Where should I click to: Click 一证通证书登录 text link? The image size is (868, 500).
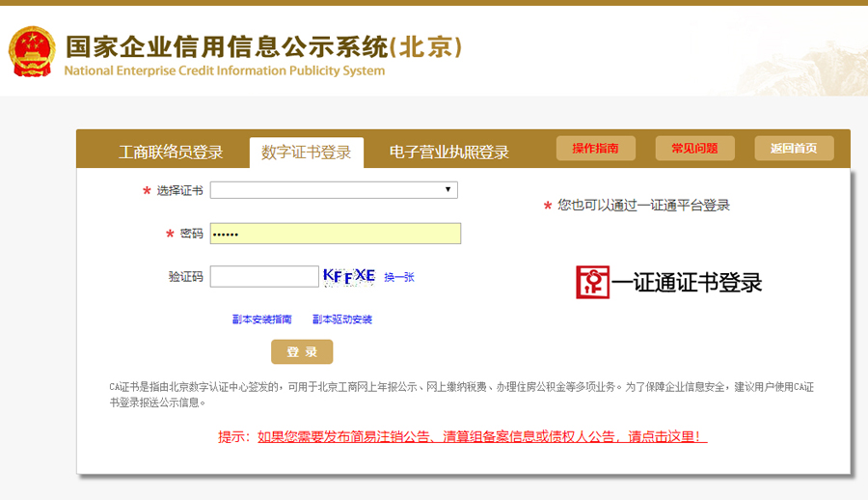[687, 282]
